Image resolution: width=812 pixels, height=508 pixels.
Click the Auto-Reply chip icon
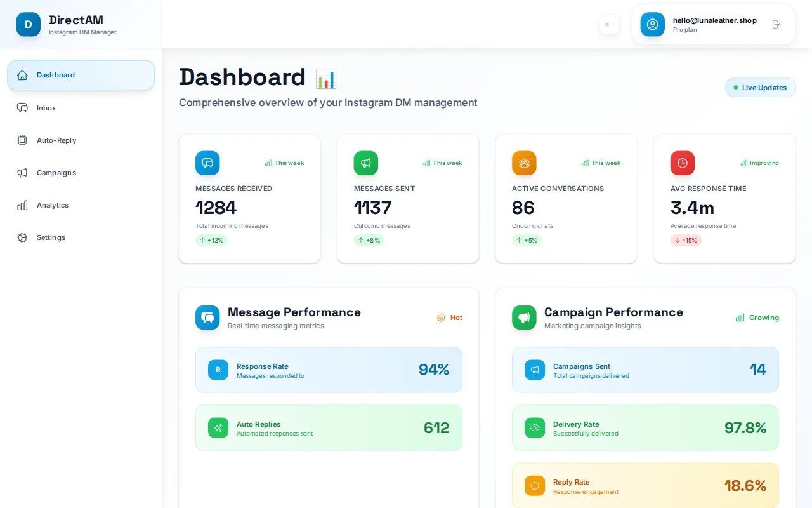coord(22,140)
